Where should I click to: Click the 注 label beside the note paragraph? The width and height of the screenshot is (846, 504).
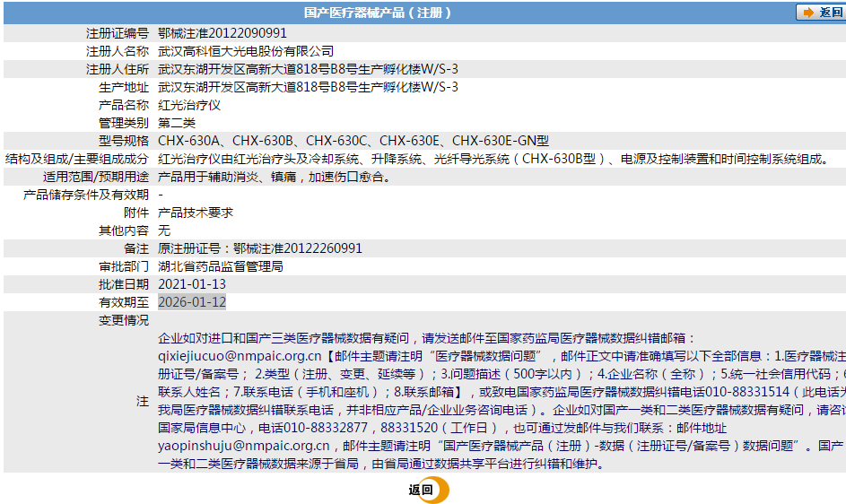(143, 401)
